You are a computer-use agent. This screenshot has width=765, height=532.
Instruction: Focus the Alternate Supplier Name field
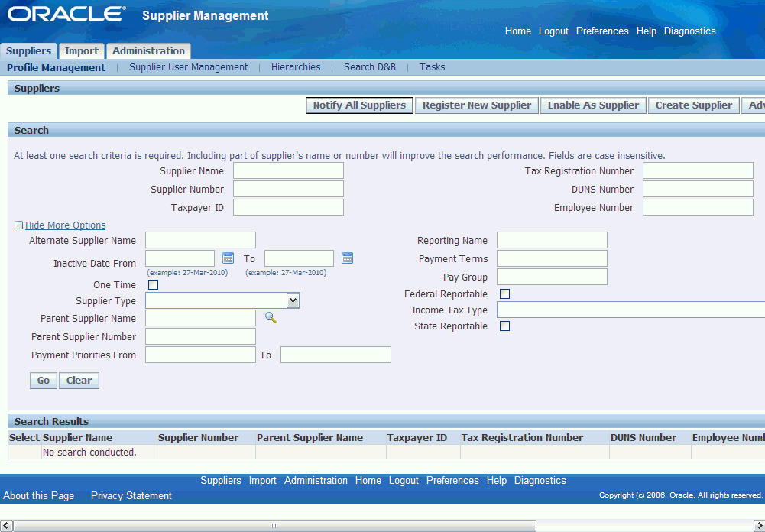pyautogui.click(x=200, y=240)
